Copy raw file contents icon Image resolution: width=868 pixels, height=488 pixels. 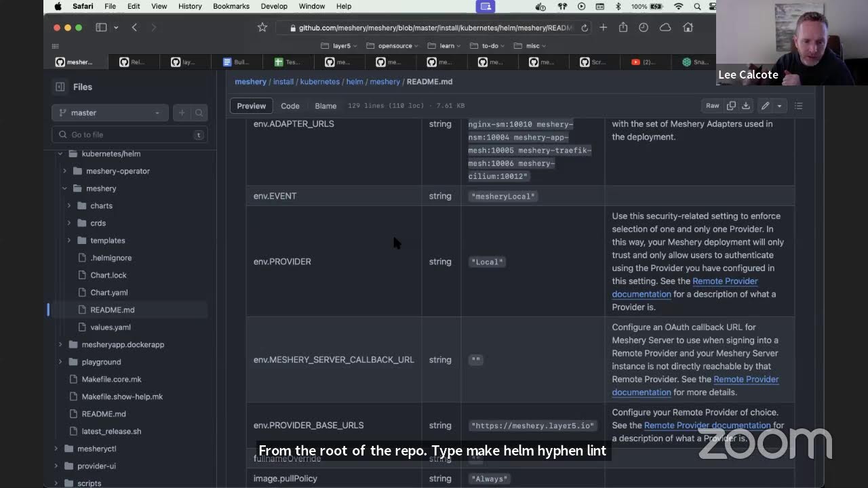pyautogui.click(x=731, y=106)
